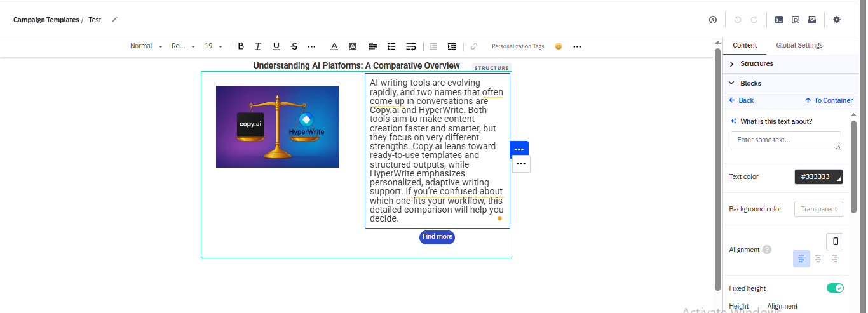Go Back in the blocks panel
868x313 pixels.
[x=742, y=100]
